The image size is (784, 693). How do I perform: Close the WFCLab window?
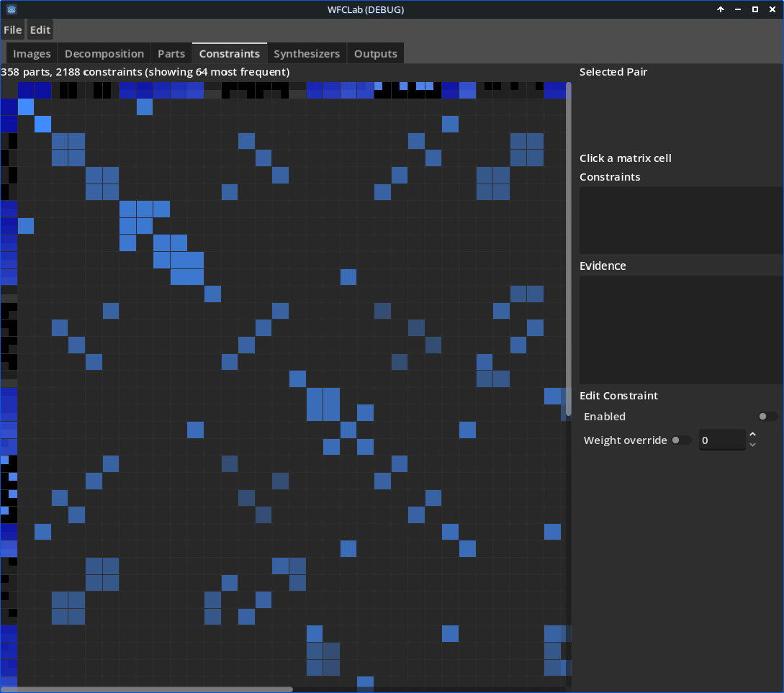pyautogui.click(x=772, y=9)
